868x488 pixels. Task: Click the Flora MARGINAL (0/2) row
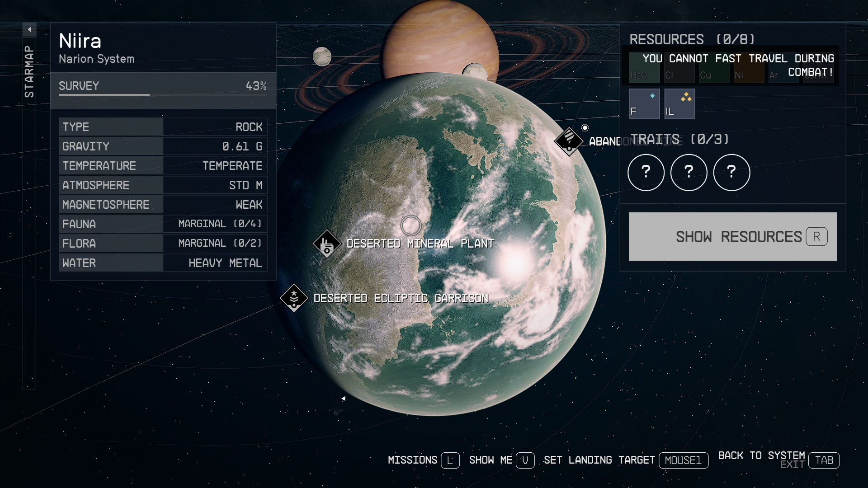pos(163,243)
